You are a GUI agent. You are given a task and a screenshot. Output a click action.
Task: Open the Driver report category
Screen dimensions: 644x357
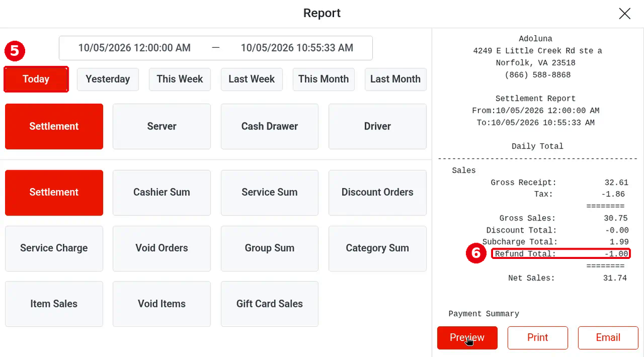tap(377, 126)
